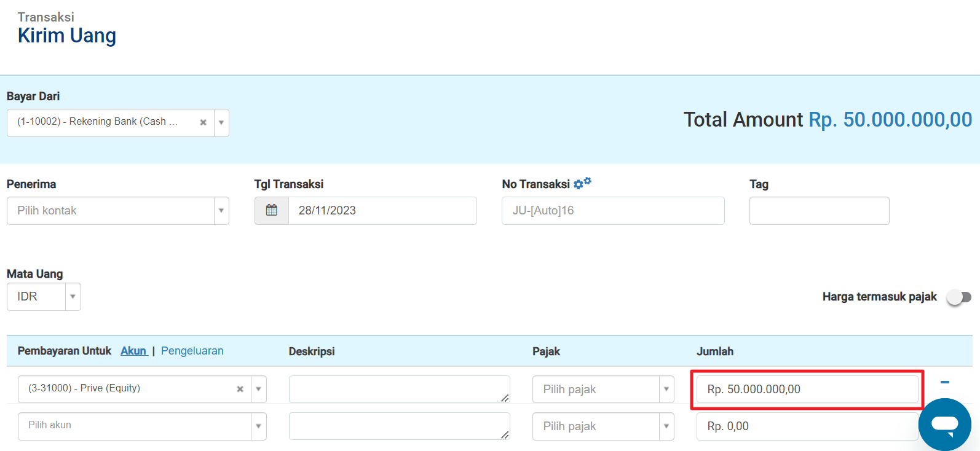Clear the Bayar Dari bank account selection
Viewport: 980px width, 451px height.
tap(203, 122)
